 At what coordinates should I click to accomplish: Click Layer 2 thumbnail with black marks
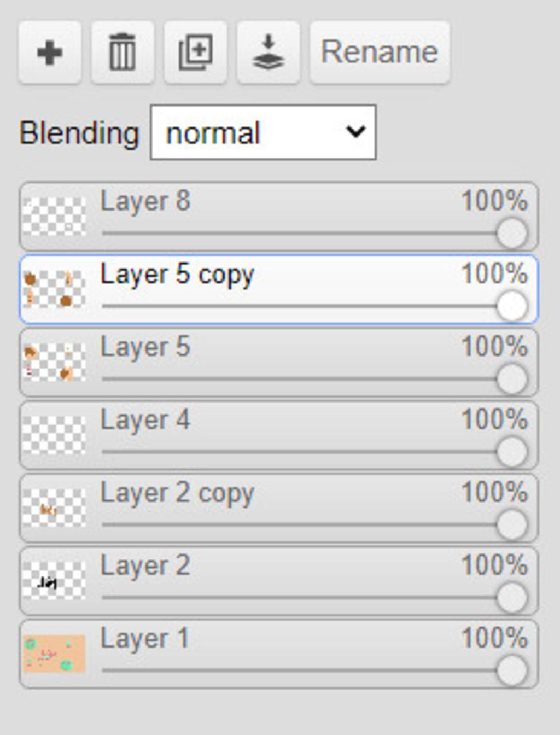click(55, 581)
